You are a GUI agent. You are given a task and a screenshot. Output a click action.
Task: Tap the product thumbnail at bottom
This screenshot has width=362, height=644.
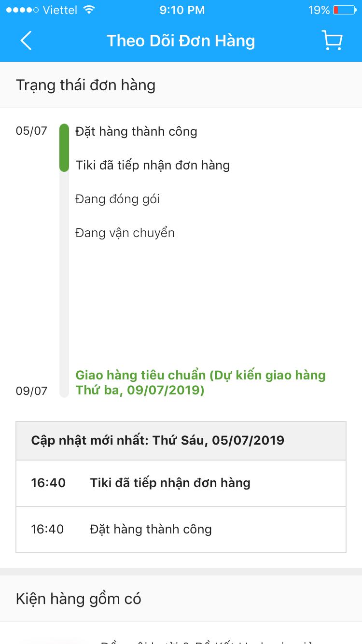pos(53,642)
